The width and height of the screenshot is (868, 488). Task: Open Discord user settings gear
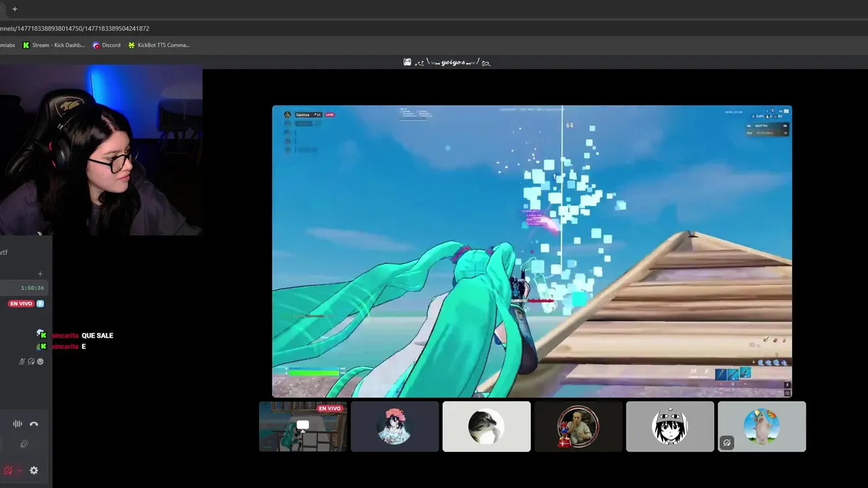tap(34, 470)
